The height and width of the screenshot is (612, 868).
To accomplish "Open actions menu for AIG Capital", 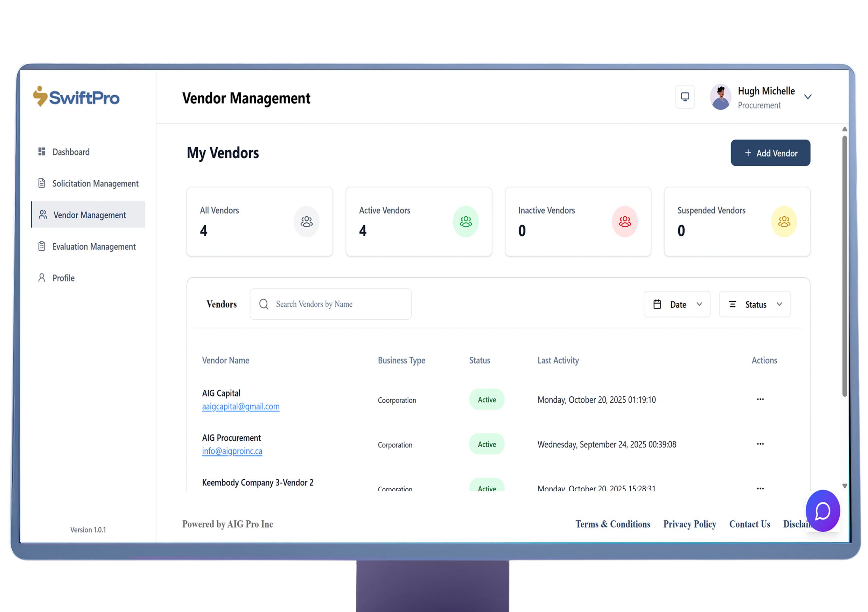I will [x=760, y=399].
